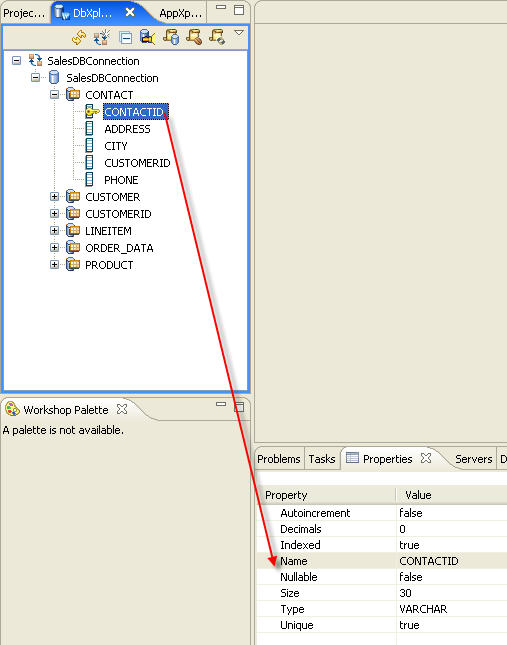Screen dimensions: 507x645
Task: Click the CONTACTID value of Name
Action: pos(429,561)
